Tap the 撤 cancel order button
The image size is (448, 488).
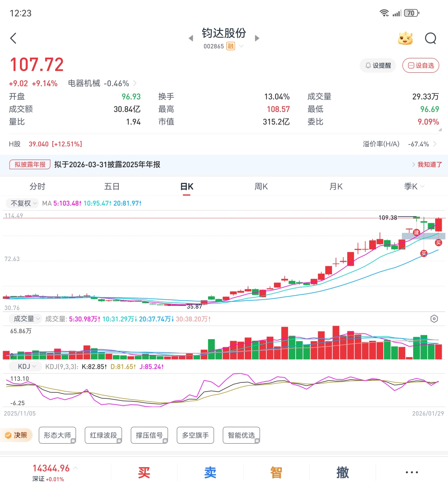343,472
